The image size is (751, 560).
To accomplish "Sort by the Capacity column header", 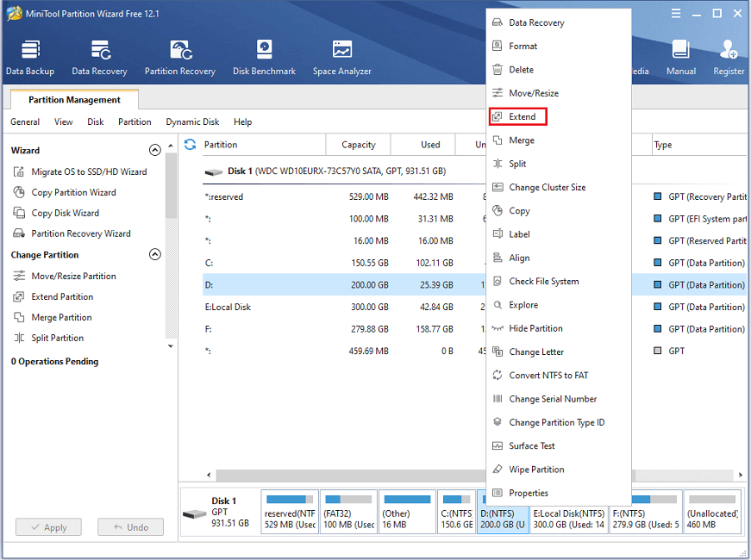I will (359, 145).
